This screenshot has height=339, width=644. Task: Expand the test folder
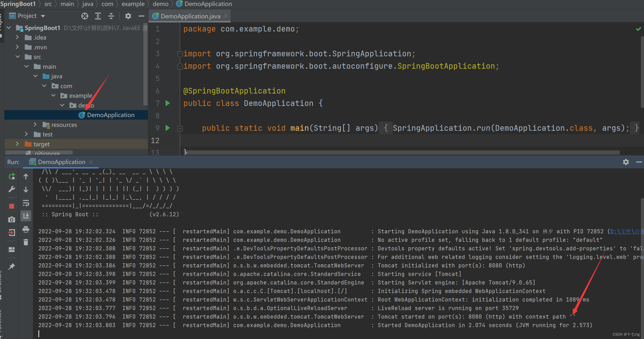point(26,134)
